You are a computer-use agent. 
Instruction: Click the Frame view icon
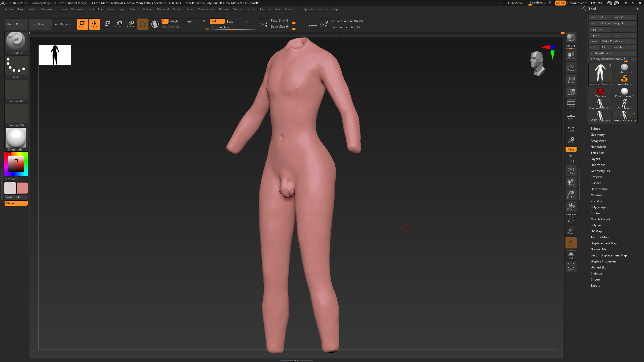(x=571, y=170)
